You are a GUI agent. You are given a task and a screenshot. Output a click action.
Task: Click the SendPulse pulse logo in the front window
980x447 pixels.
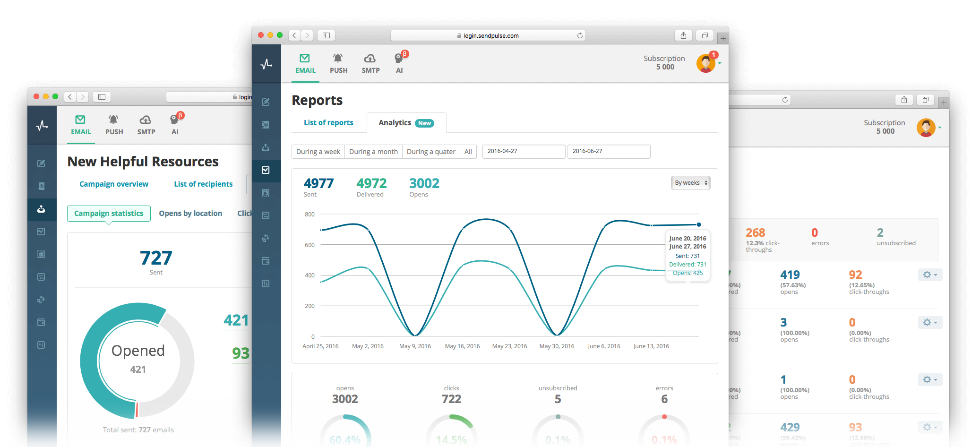point(266,64)
